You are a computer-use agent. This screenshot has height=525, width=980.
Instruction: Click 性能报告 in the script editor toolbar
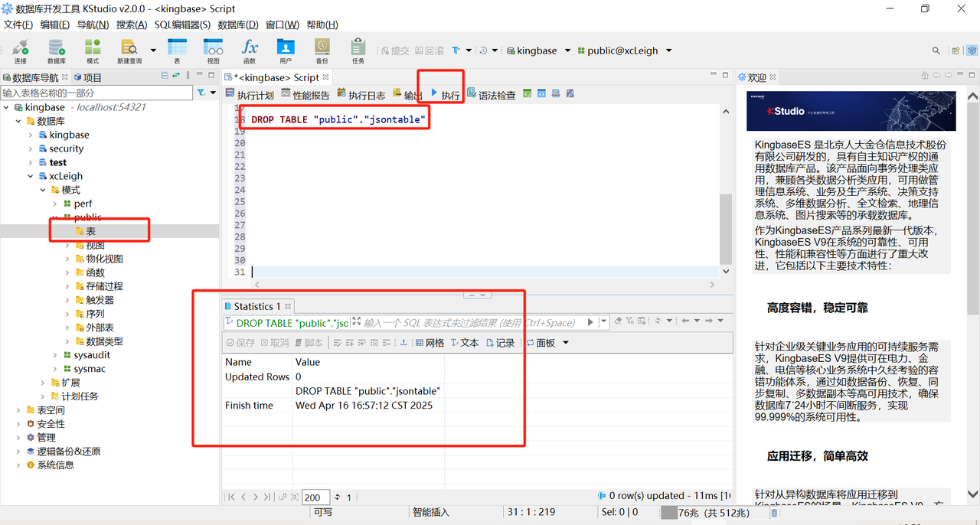[x=305, y=94]
